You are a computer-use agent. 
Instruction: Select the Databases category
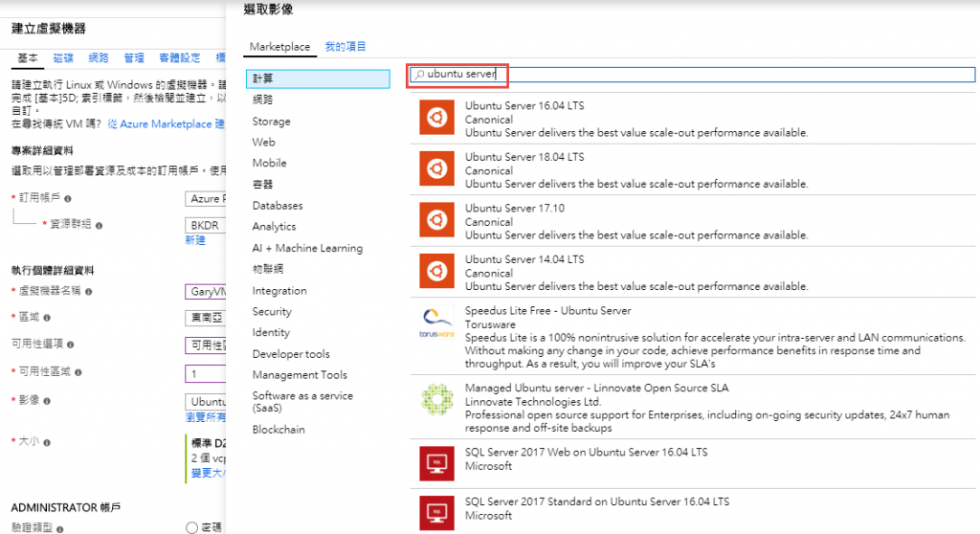[x=278, y=205]
